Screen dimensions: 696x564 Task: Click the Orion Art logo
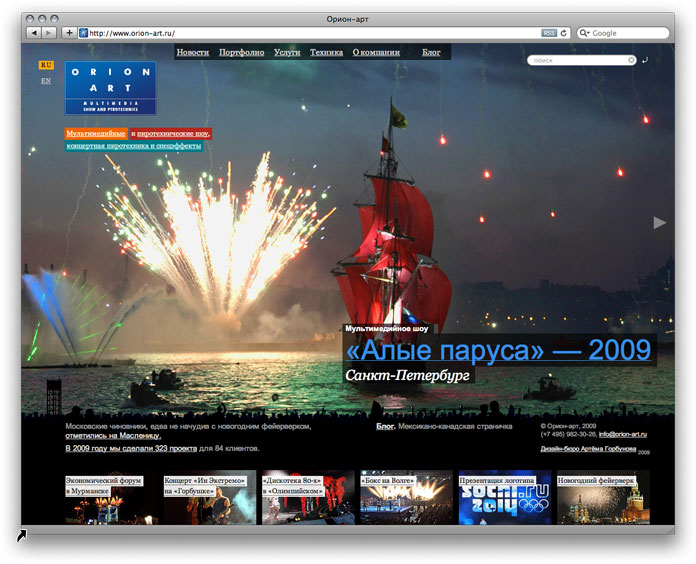[110, 88]
